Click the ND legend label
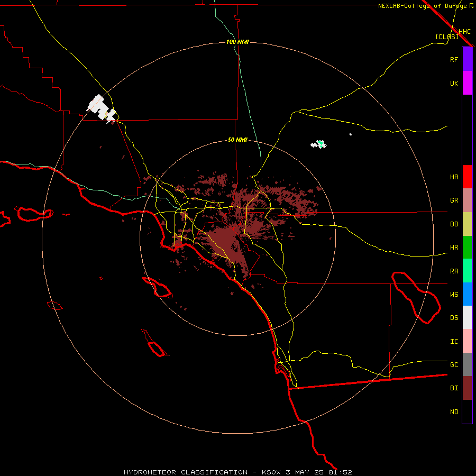 click(x=454, y=412)
